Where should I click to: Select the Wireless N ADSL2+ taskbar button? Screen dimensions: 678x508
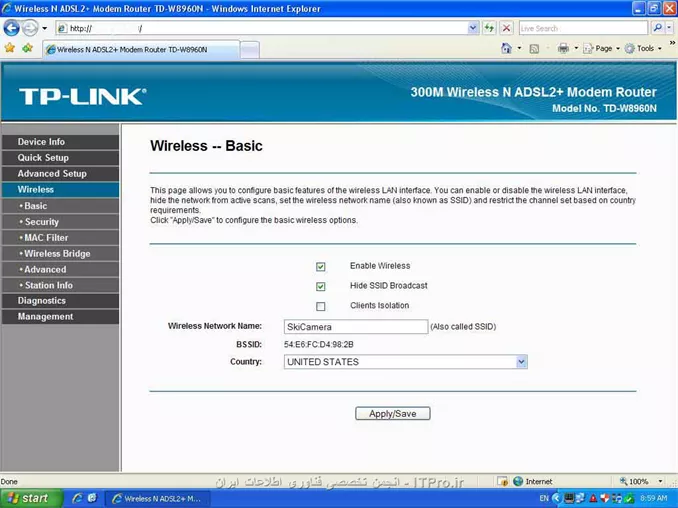click(157, 498)
